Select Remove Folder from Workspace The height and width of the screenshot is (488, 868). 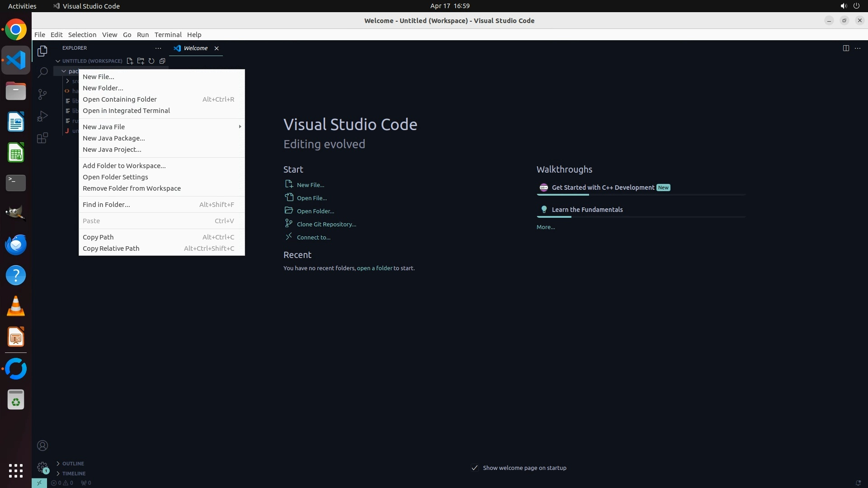(132, 188)
